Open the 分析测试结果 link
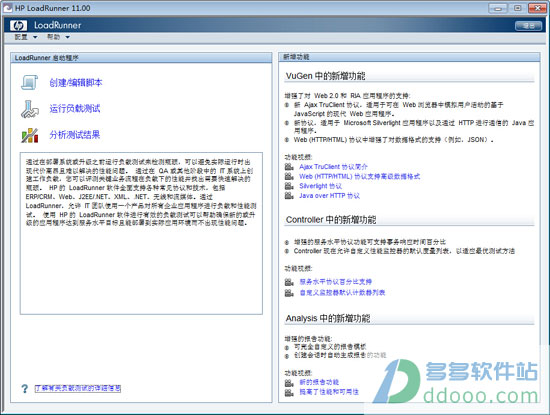This screenshot has height=415, width=550. pos(75,135)
